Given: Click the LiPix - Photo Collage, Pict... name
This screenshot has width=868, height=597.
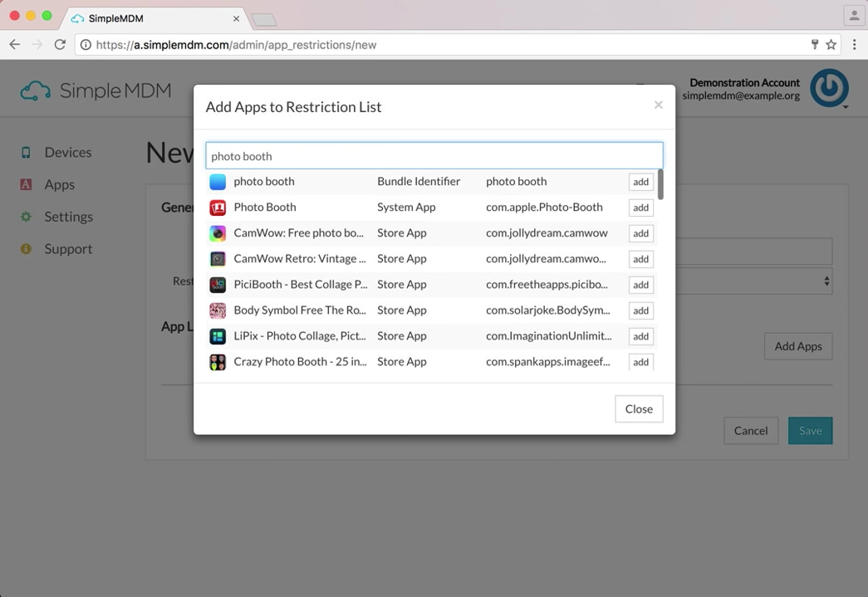Looking at the screenshot, I should (x=300, y=335).
